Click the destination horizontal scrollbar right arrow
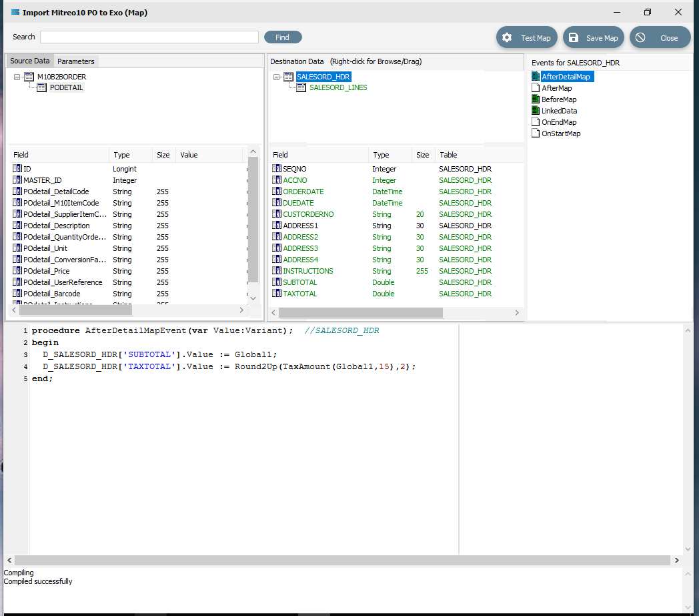The width and height of the screenshot is (699, 616). click(517, 313)
